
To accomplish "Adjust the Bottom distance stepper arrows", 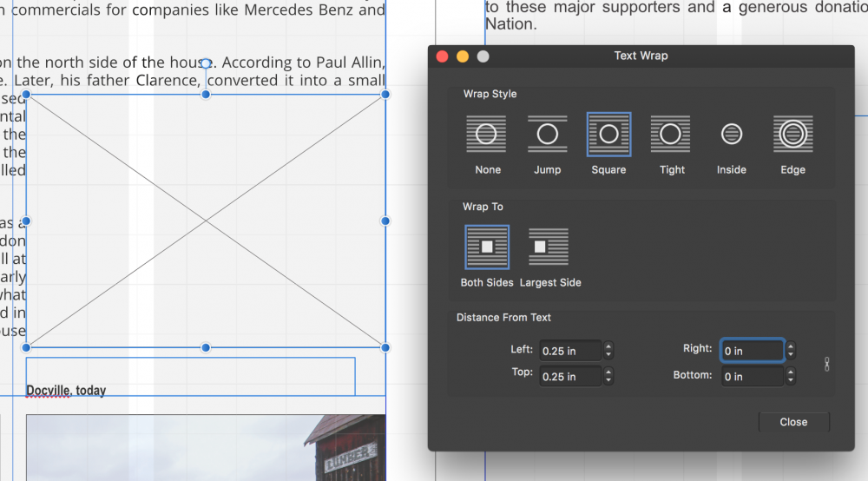I will click(x=791, y=377).
